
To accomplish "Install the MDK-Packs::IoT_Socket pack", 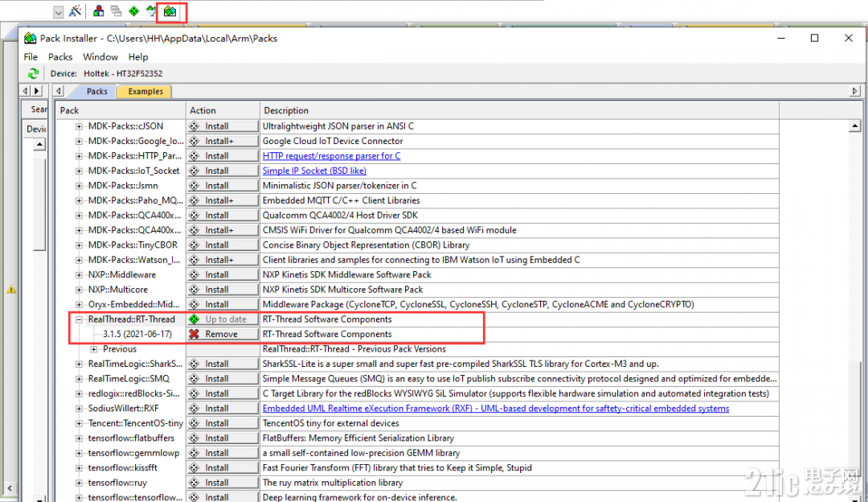I will click(x=223, y=171).
